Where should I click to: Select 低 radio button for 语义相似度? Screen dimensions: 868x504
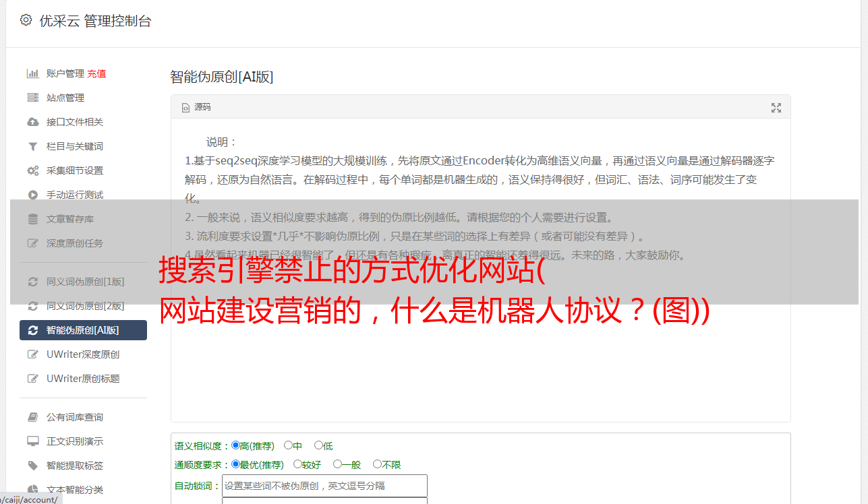[318, 445]
